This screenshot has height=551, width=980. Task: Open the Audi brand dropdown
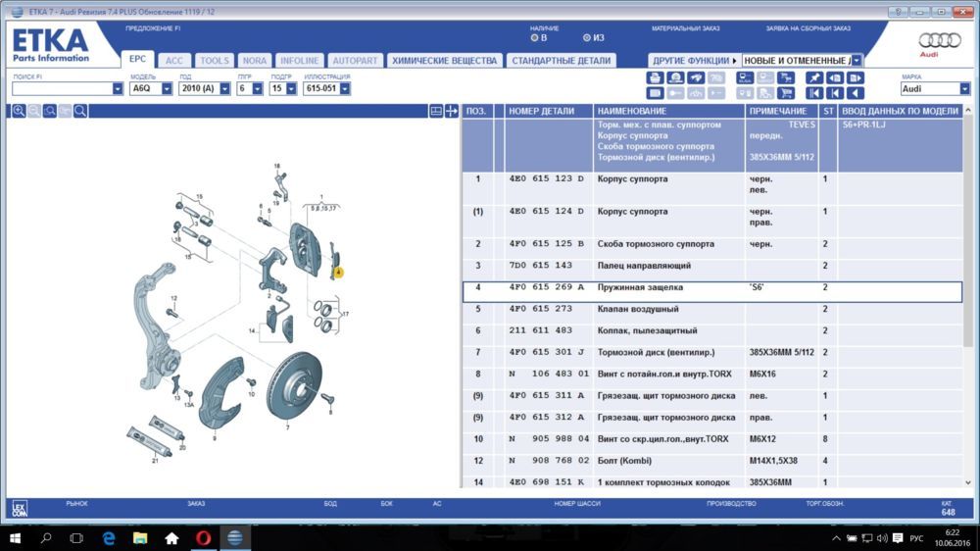click(x=964, y=89)
